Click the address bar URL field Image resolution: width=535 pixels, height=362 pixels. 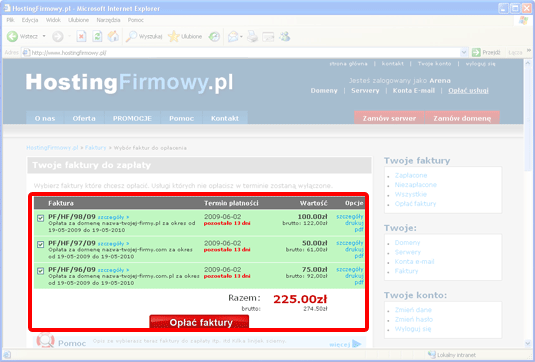244,53
